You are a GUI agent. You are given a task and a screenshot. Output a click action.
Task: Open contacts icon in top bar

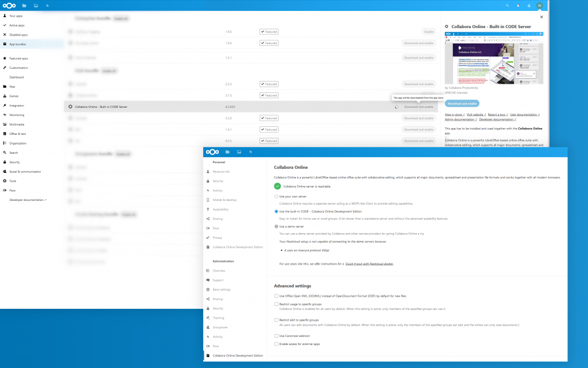click(x=529, y=6)
